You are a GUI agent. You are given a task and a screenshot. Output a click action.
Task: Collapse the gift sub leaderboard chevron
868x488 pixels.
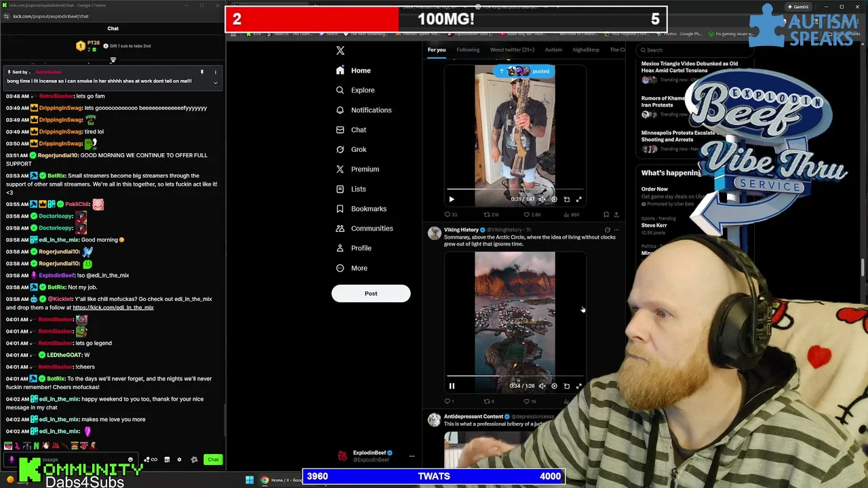(113, 60)
